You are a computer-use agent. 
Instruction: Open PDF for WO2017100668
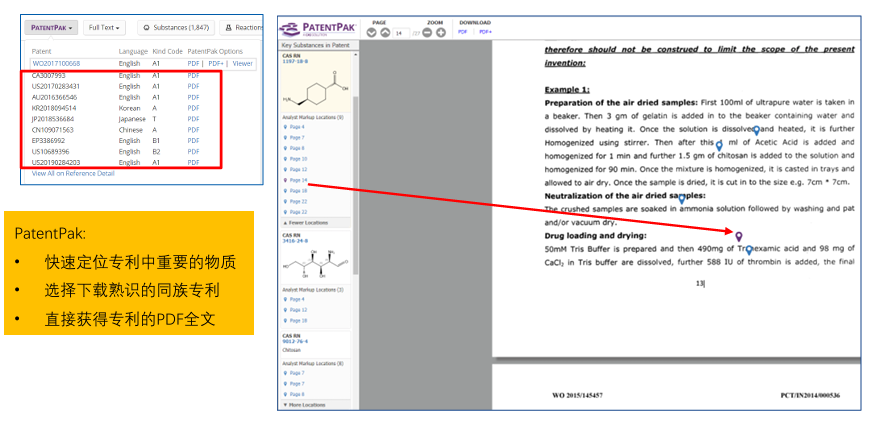(193, 63)
